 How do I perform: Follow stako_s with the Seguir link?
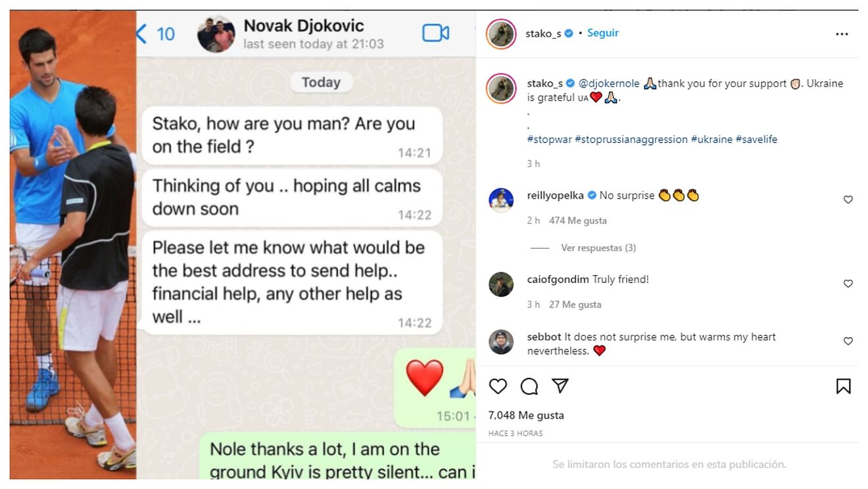click(x=602, y=33)
